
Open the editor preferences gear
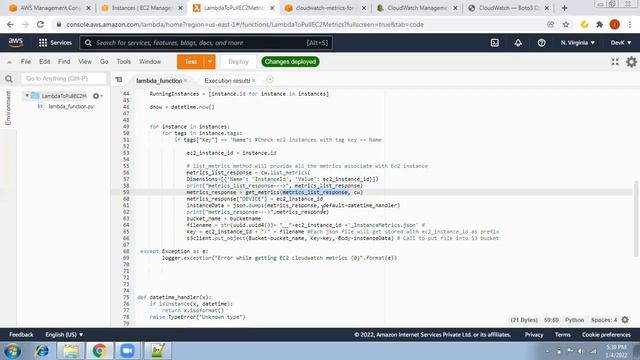[x=631, y=62]
